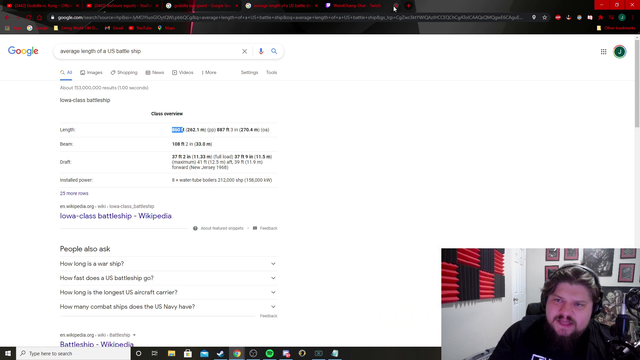This screenshot has height=360, width=640.
Task: Click the highlighted '860 ft' length value
Action: tap(178, 130)
